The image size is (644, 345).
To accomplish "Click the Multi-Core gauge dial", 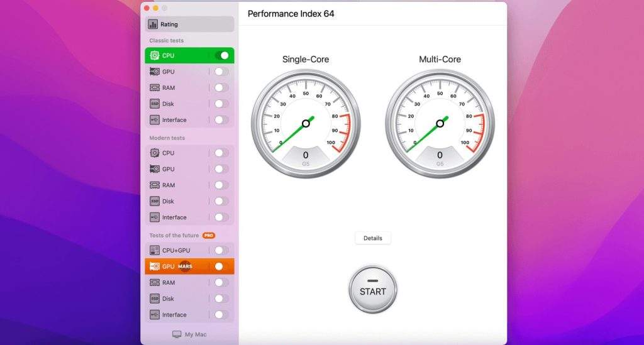I will [440, 123].
